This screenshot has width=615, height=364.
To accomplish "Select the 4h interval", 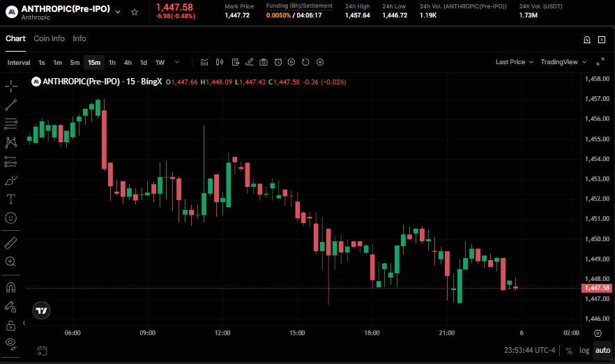I will click(128, 62).
